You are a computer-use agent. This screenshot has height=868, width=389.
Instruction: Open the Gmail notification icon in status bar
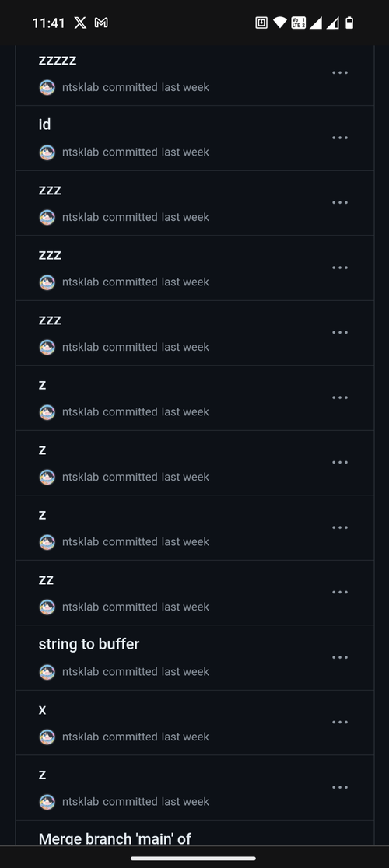(101, 23)
